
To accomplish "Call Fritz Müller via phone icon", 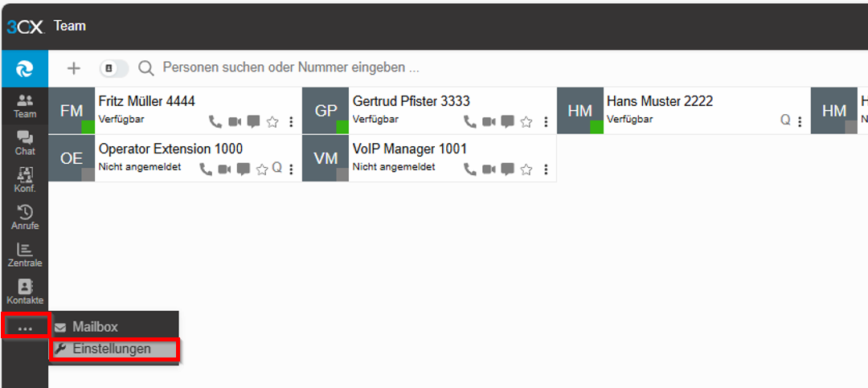I will click(215, 122).
